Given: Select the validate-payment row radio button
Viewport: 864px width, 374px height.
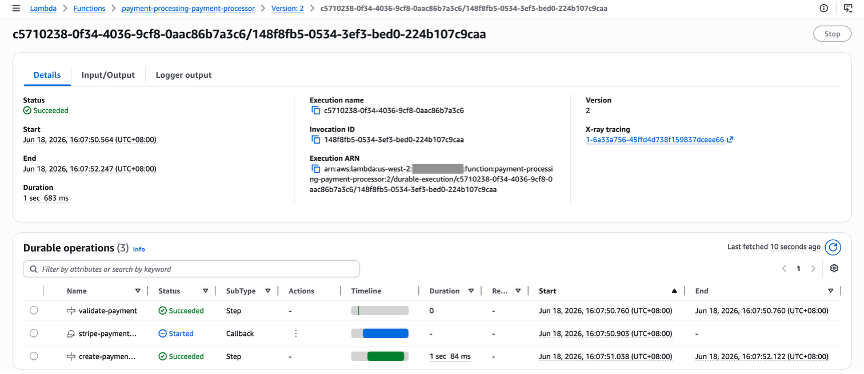Looking at the screenshot, I should point(34,311).
